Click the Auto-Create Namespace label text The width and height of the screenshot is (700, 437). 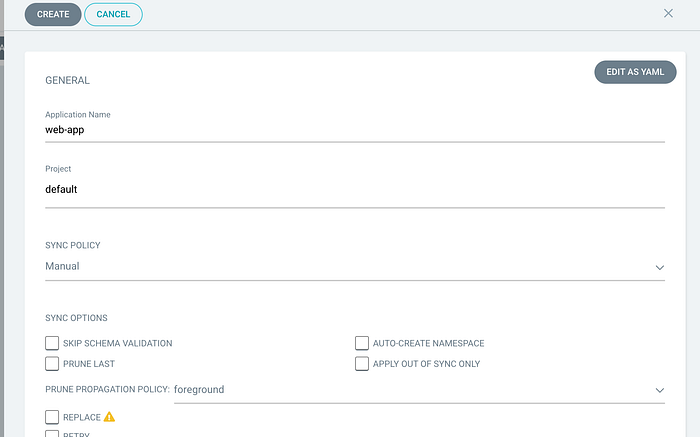tap(428, 343)
